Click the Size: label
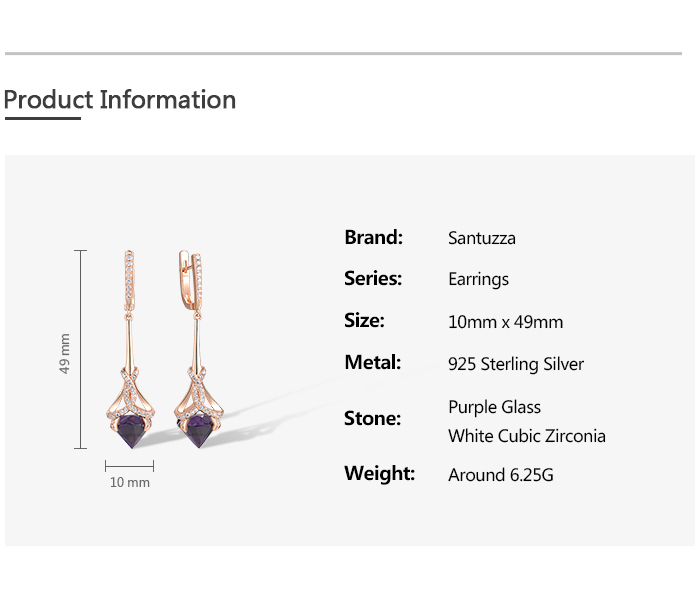700x596 pixels. pos(364,321)
